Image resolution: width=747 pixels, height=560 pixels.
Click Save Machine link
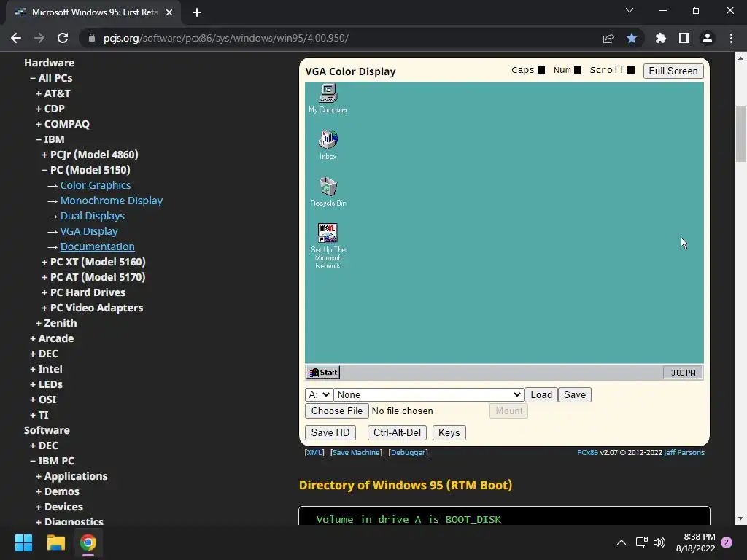tap(356, 452)
